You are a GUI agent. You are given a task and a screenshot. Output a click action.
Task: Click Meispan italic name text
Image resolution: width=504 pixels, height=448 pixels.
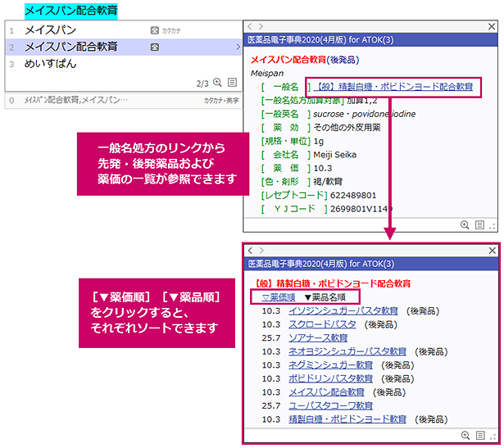(x=267, y=73)
